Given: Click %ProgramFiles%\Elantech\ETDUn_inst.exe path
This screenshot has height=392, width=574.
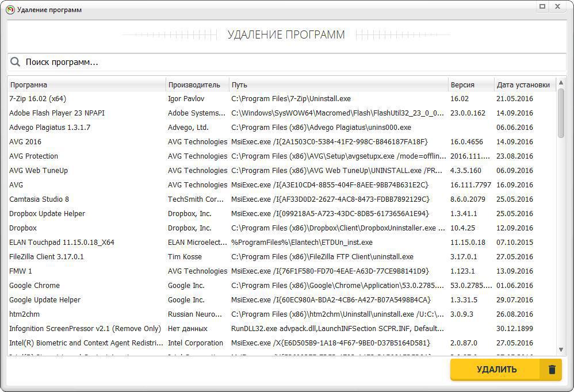Looking at the screenshot, I should point(301,243).
